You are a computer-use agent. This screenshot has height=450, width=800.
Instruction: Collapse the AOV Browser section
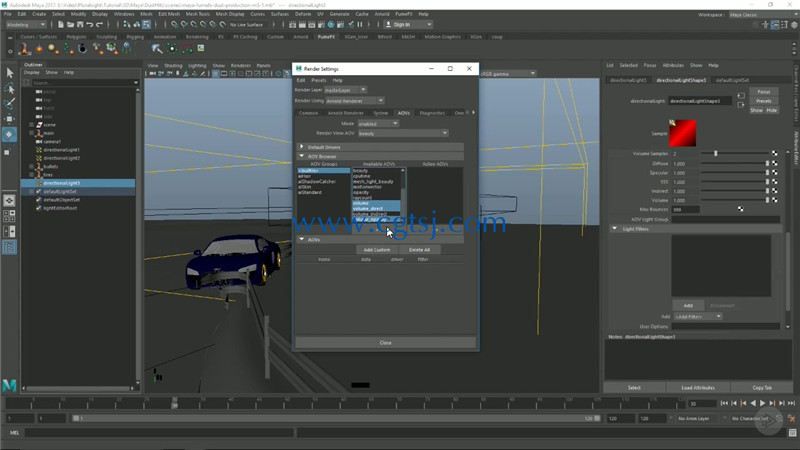(302, 156)
